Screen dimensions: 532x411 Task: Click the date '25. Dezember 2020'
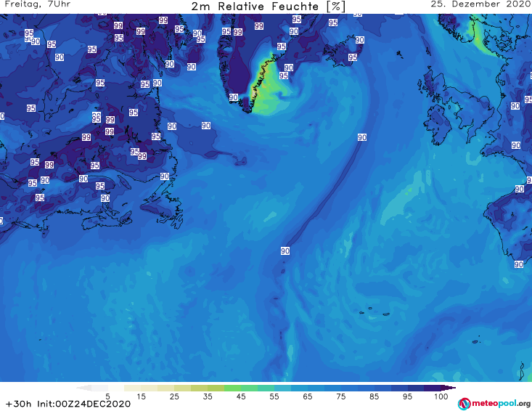click(480, 4)
